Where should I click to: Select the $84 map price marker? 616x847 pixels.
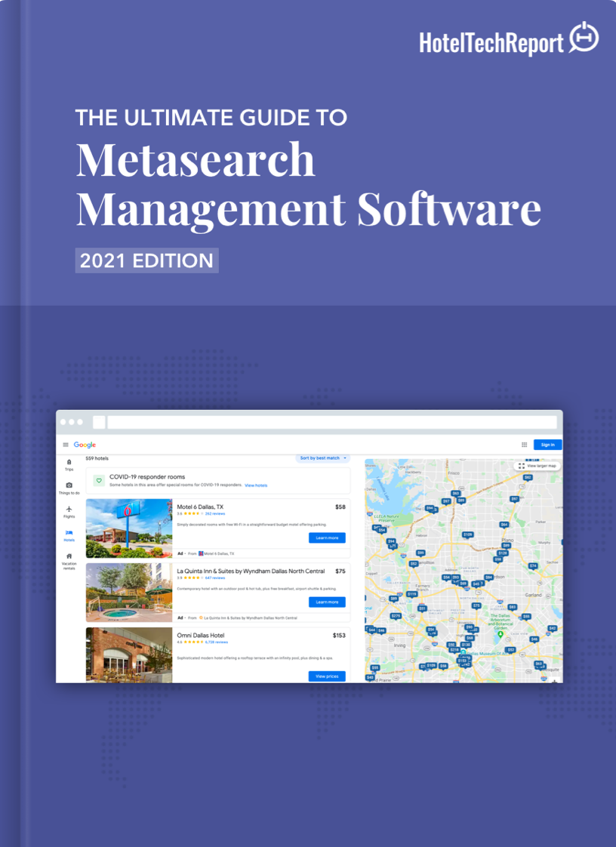[x=488, y=577]
